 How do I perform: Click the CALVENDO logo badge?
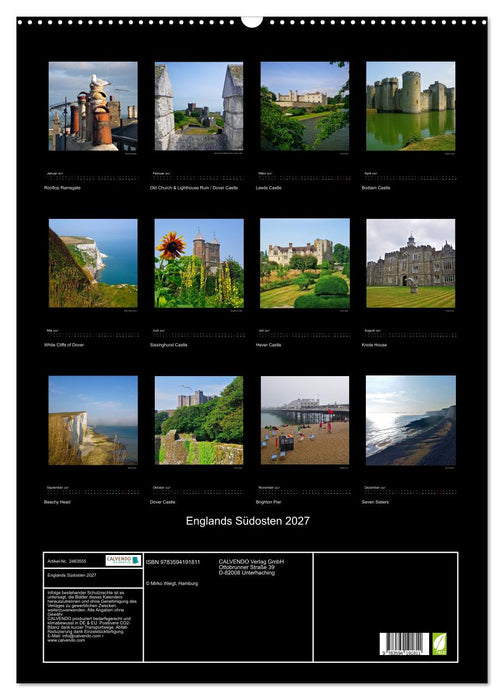coord(123,560)
